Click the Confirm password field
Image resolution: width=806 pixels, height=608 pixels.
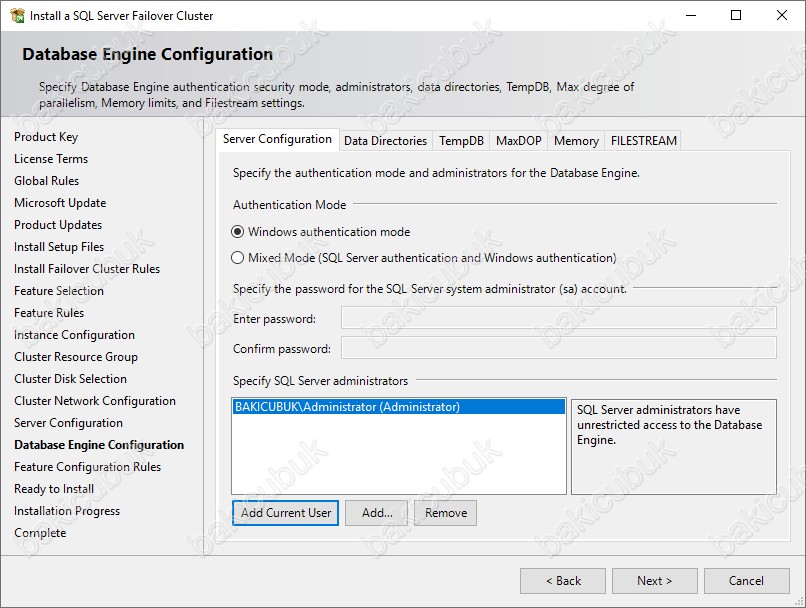point(559,348)
